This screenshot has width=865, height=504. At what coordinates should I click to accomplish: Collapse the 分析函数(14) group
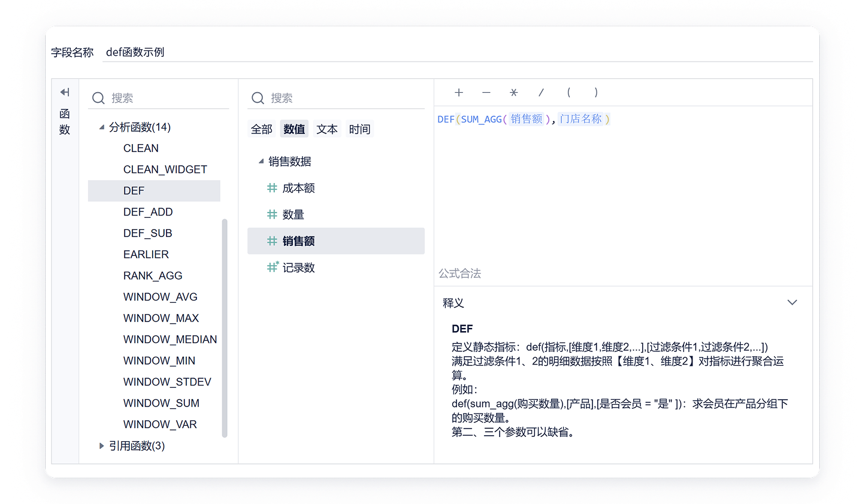coord(102,127)
